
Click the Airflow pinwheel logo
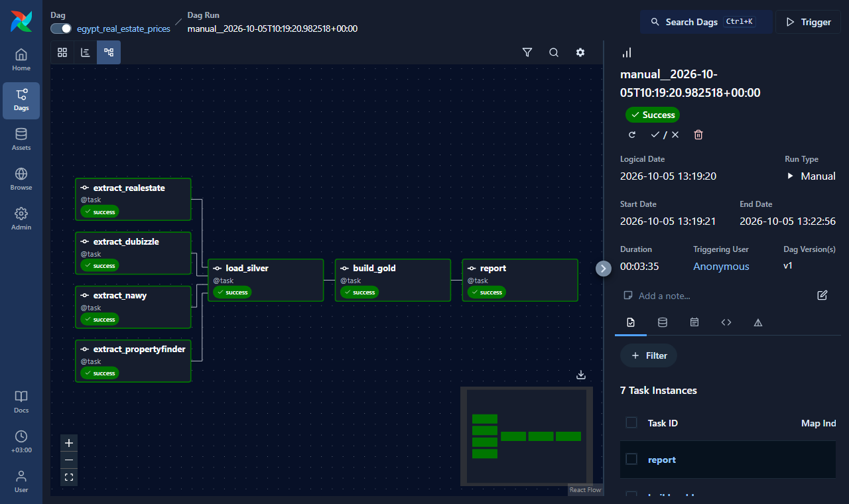click(21, 21)
